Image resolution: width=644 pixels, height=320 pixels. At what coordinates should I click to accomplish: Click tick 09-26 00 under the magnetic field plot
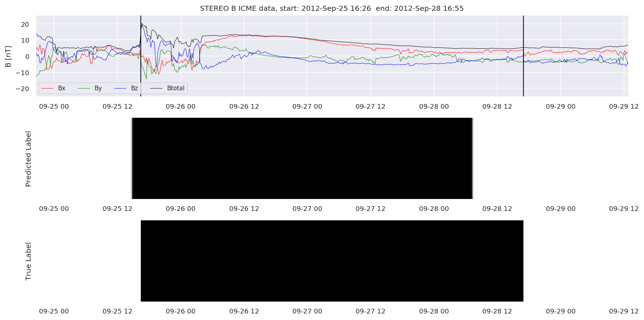point(181,107)
